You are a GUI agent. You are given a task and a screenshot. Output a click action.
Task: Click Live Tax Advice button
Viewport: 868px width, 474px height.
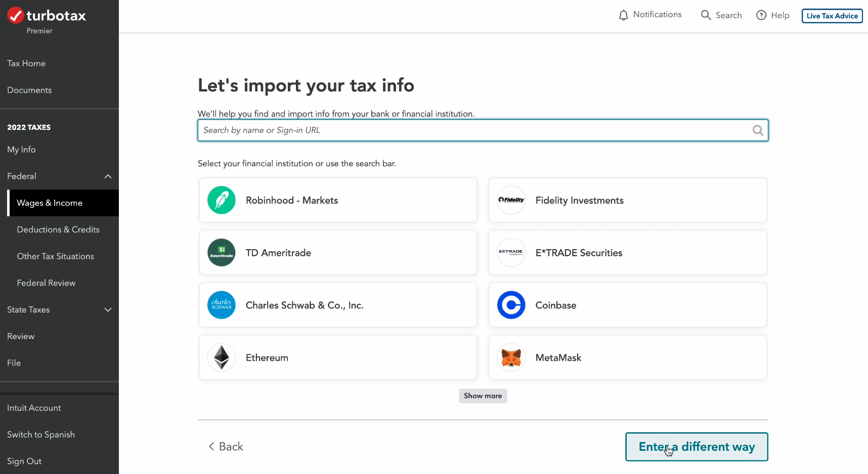click(x=832, y=16)
